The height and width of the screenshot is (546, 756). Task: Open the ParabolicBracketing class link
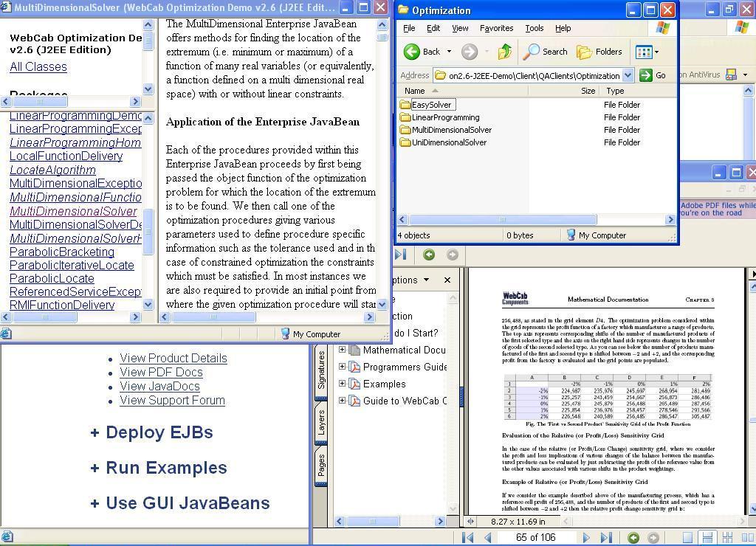[62, 252]
